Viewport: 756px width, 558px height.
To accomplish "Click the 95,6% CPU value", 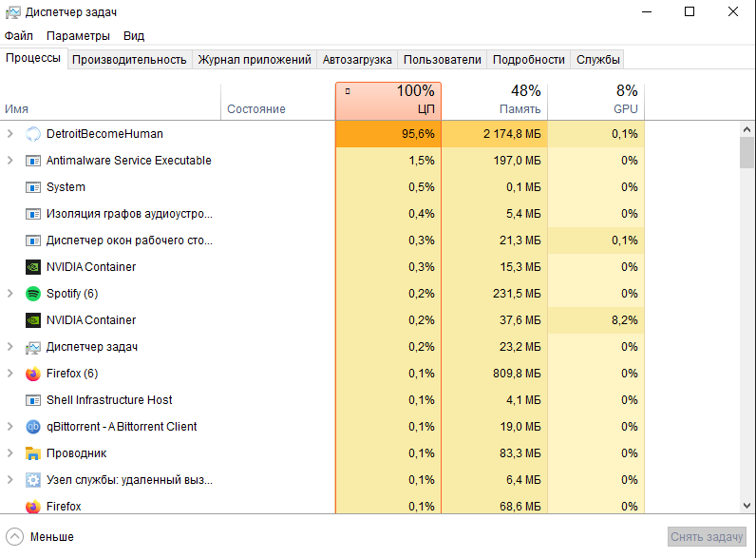I will pos(418,134).
